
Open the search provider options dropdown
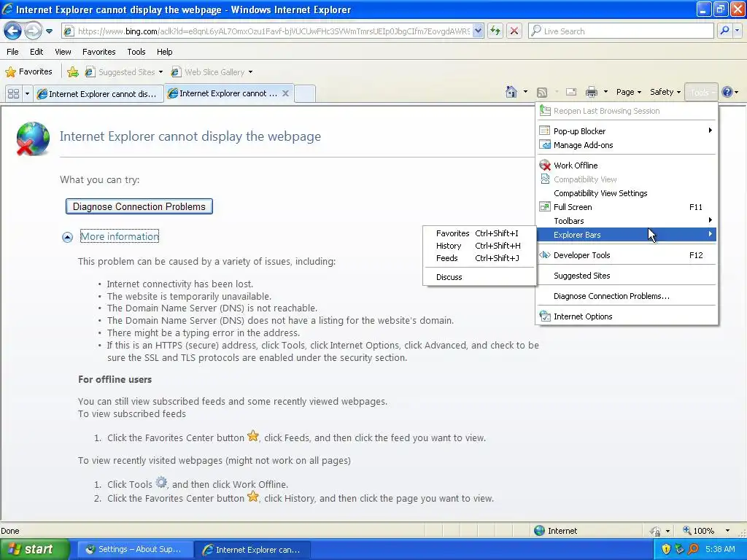(x=737, y=31)
